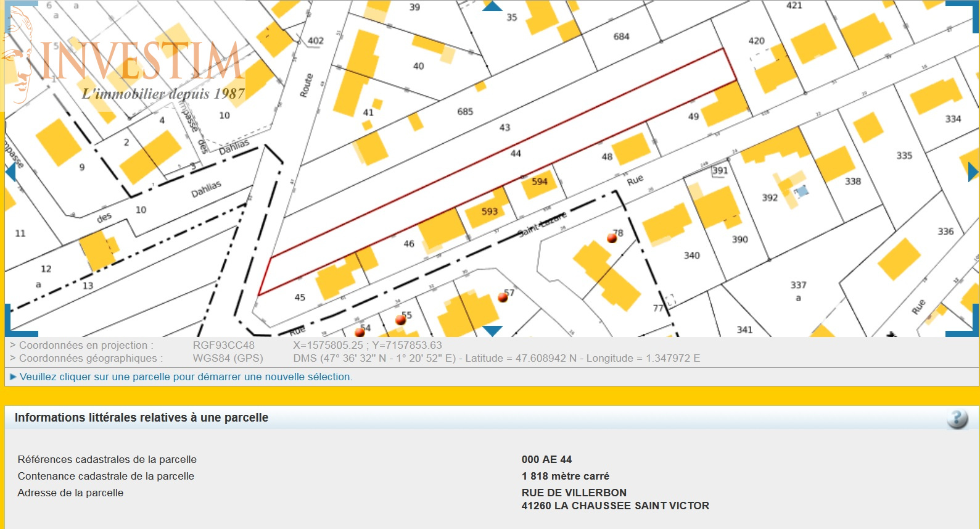Click the red marker near parcel 78
The width and height of the screenshot is (980, 529).
pyautogui.click(x=612, y=238)
